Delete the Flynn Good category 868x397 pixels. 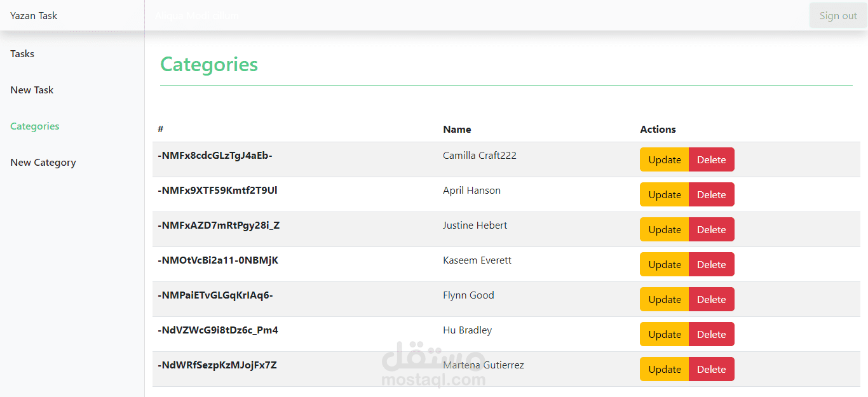(x=711, y=300)
